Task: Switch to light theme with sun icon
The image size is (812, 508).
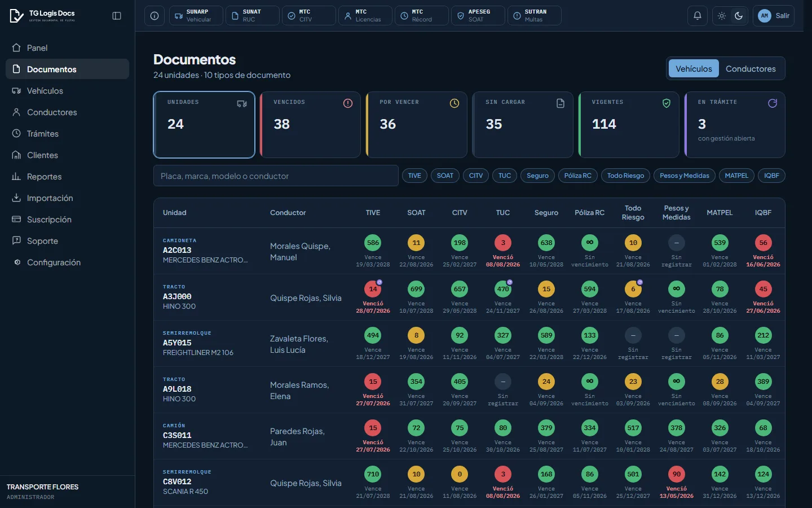Action: (x=722, y=16)
